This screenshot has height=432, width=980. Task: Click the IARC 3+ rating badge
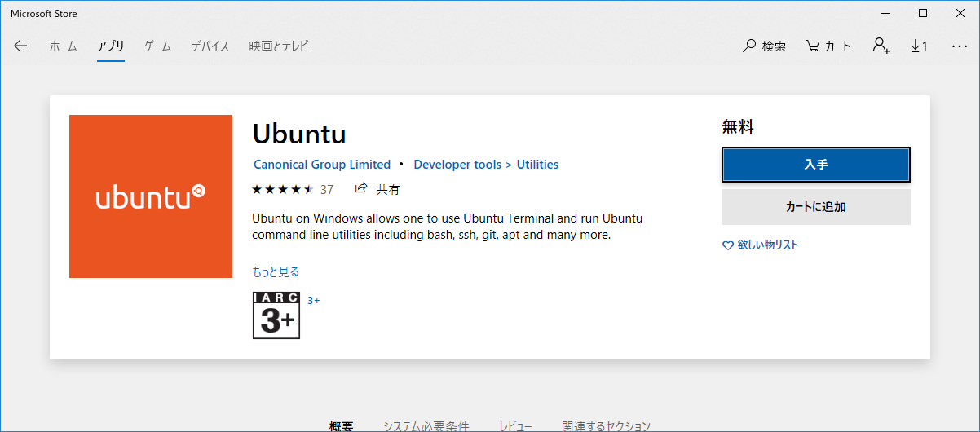(x=276, y=315)
